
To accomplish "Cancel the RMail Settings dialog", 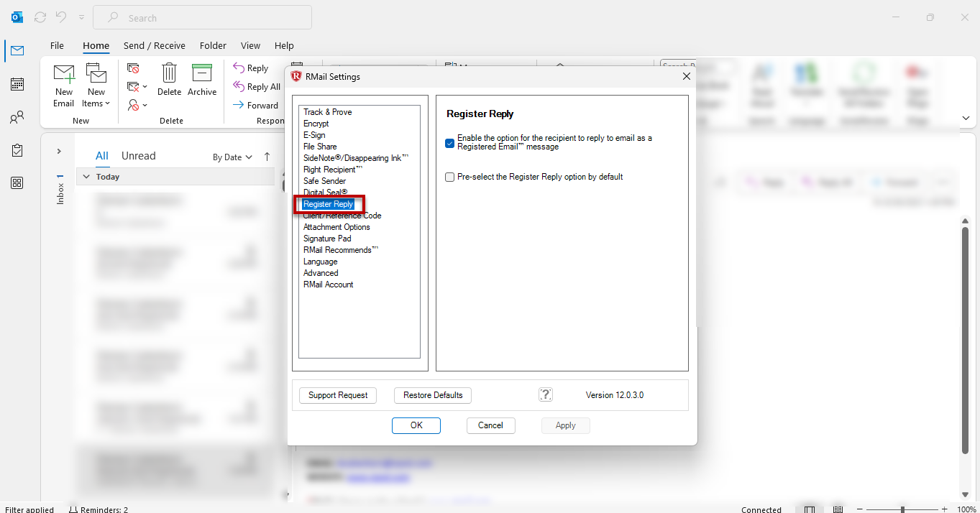I will point(490,425).
